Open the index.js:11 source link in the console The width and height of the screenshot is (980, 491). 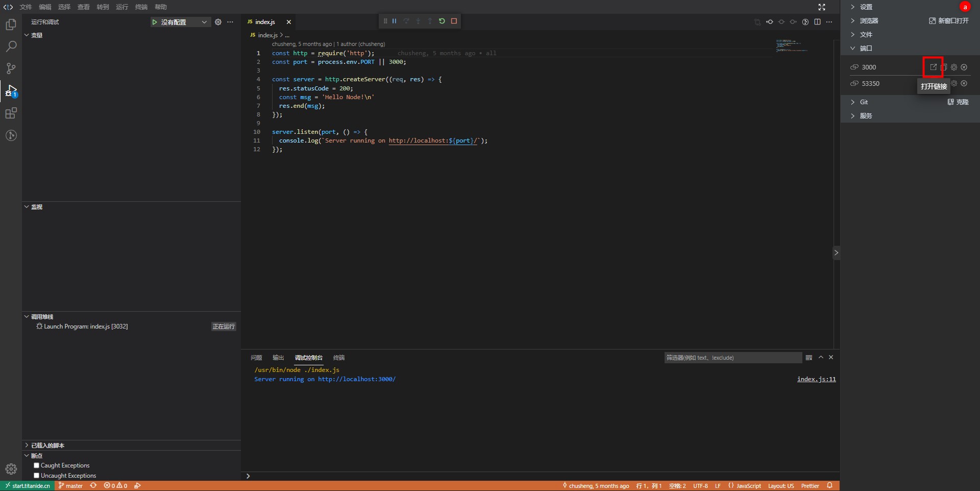tap(816, 379)
